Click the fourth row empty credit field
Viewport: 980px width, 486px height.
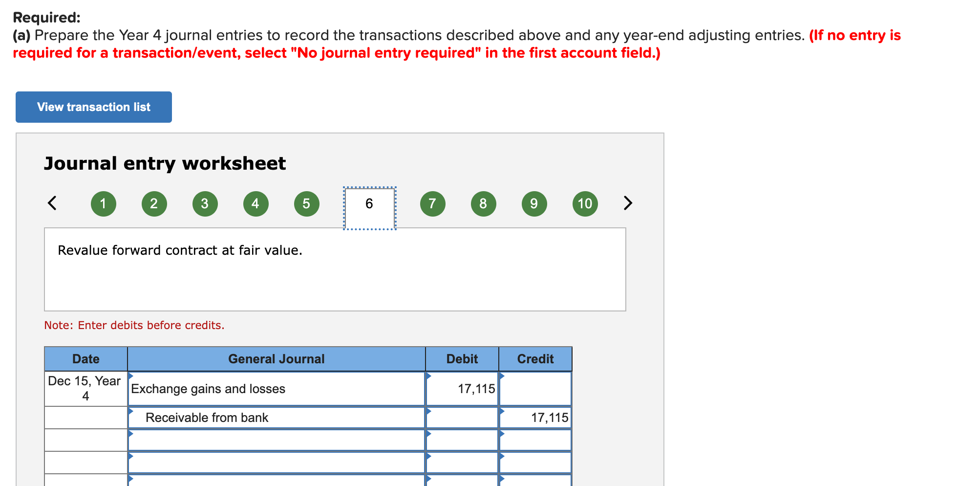pos(535,463)
